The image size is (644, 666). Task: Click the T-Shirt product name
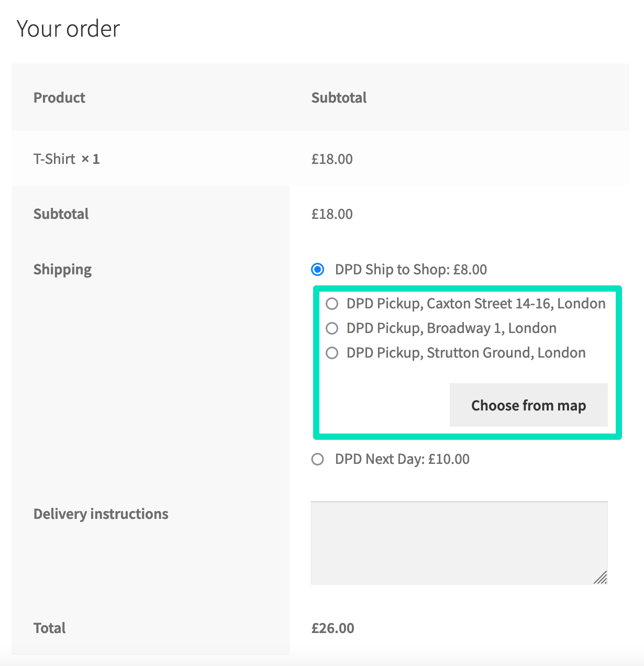(x=54, y=159)
